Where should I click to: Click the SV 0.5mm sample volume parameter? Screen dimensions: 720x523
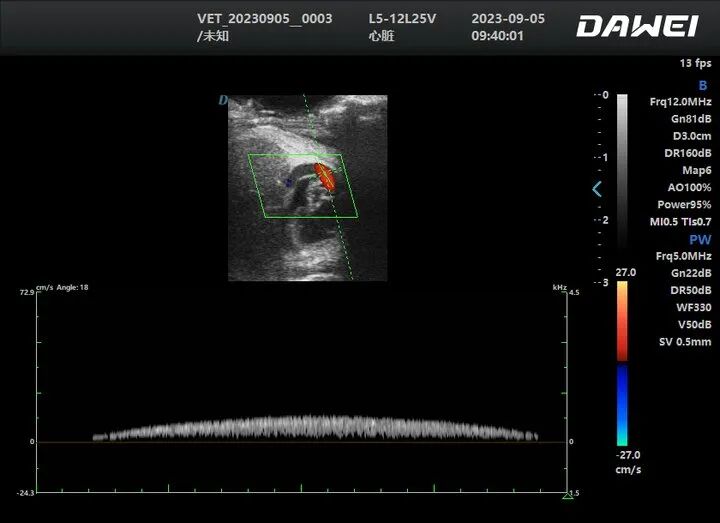(x=685, y=342)
